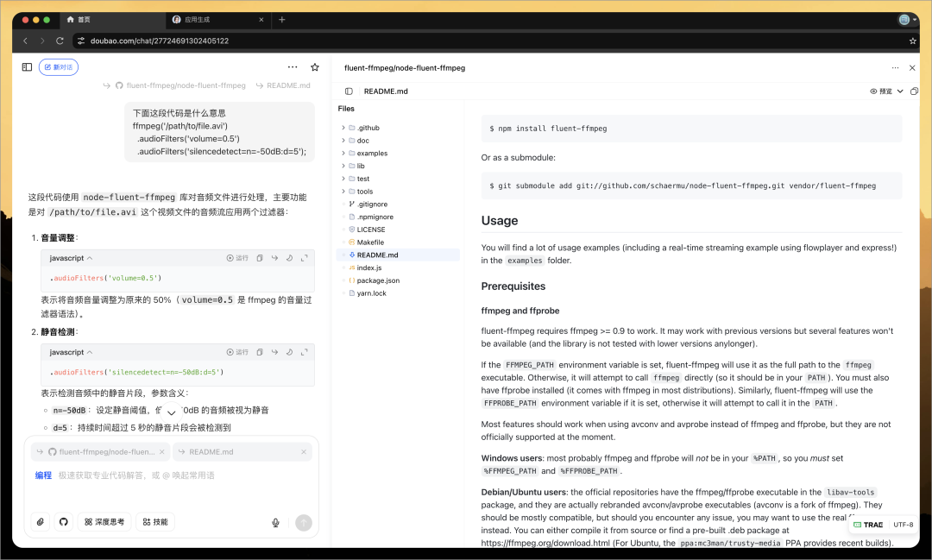Open the .npmignore file
Screen dimensions: 932x560
pyautogui.click(x=398, y=217)
